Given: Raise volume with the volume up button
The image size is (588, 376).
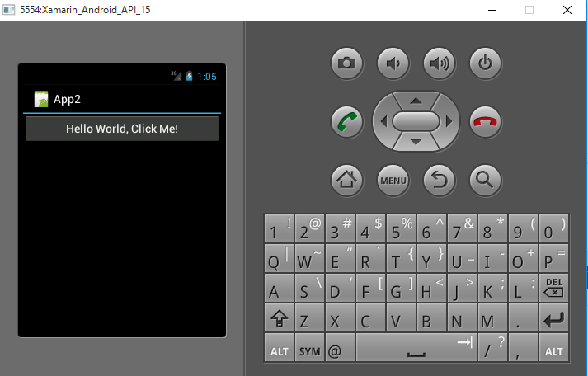Looking at the screenshot, I should click(439, 63).
